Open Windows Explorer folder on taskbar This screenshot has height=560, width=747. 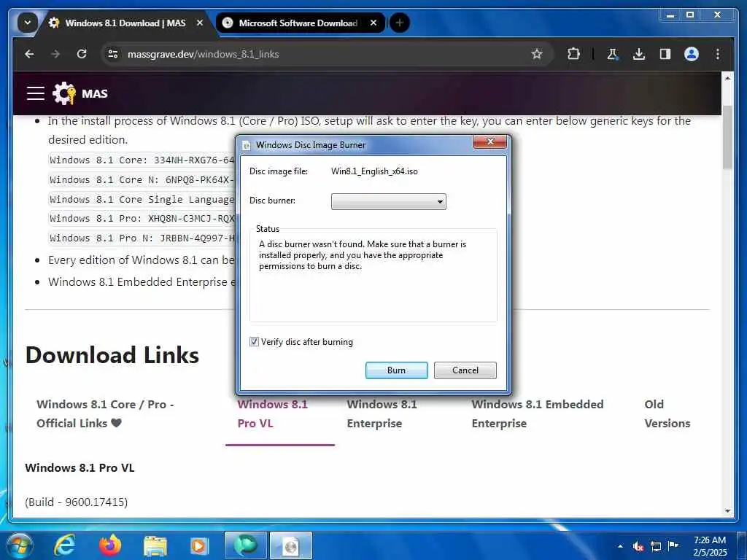click(x=155, y=545)
